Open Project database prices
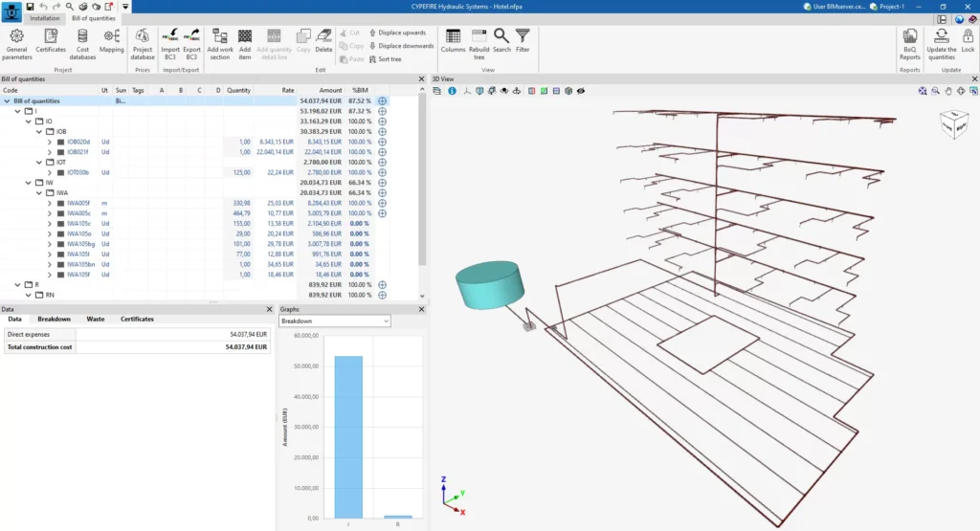The image size is (980, 531). coord(143,44)
